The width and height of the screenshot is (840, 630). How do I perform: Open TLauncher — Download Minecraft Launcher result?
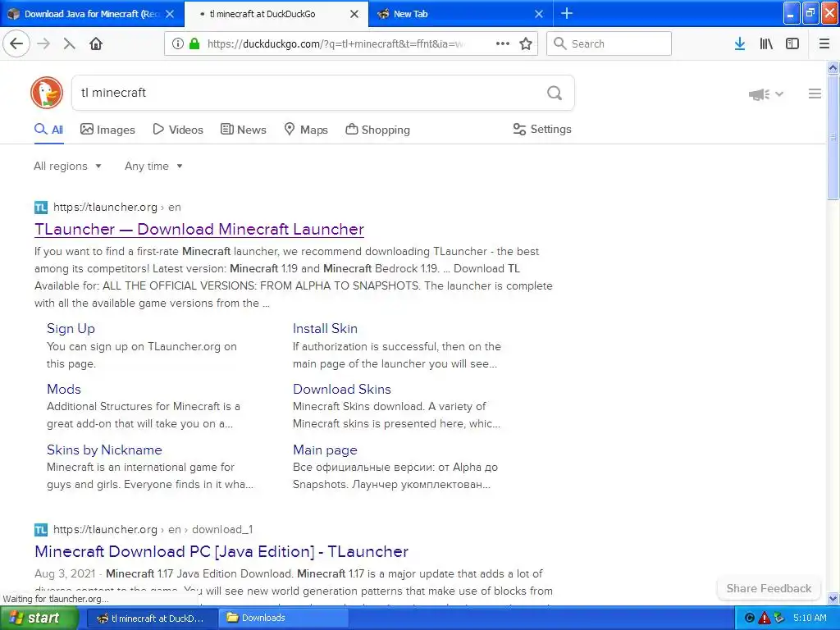[x=199, y=230]
